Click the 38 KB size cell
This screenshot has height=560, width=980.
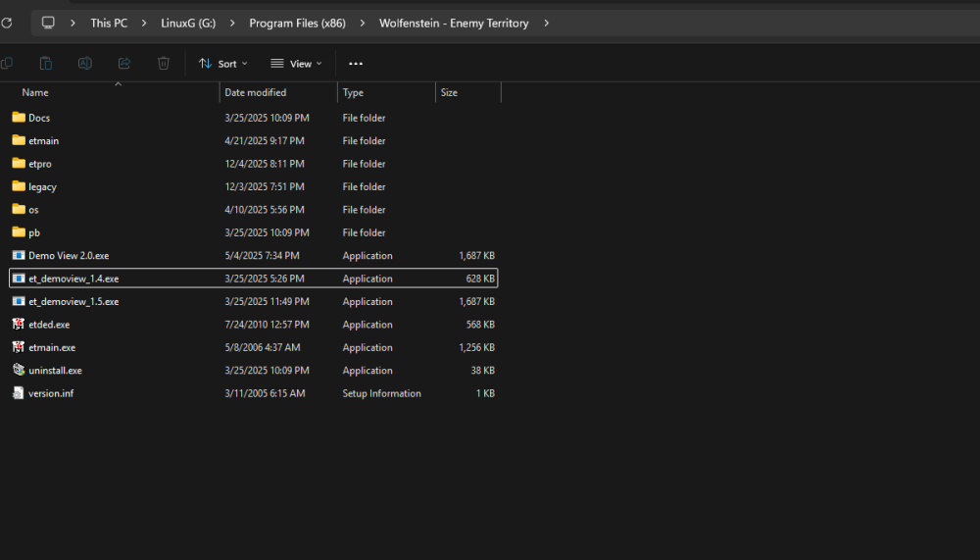point(483,371)
